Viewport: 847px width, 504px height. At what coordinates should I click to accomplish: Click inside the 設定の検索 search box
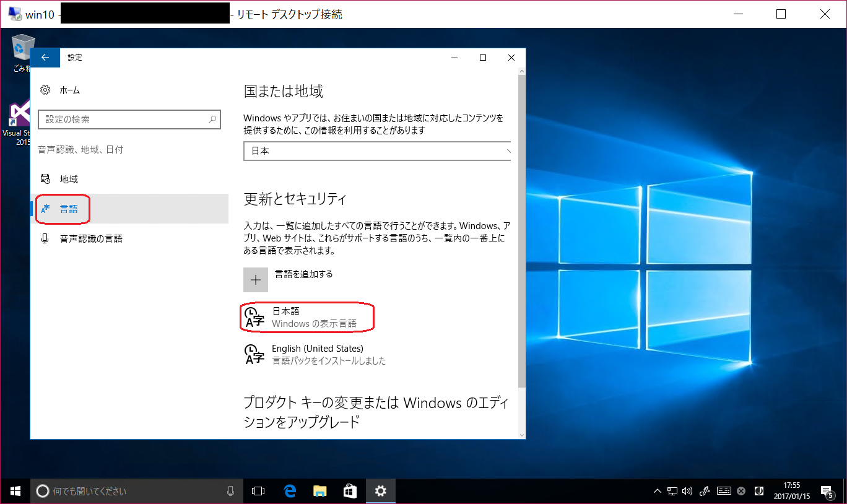tap(129, 119)
